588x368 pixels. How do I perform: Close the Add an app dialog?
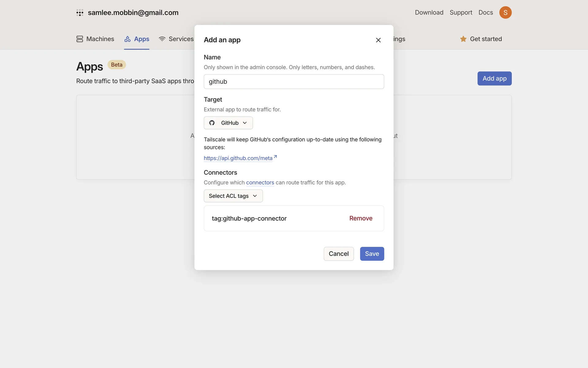click(378, 40)
